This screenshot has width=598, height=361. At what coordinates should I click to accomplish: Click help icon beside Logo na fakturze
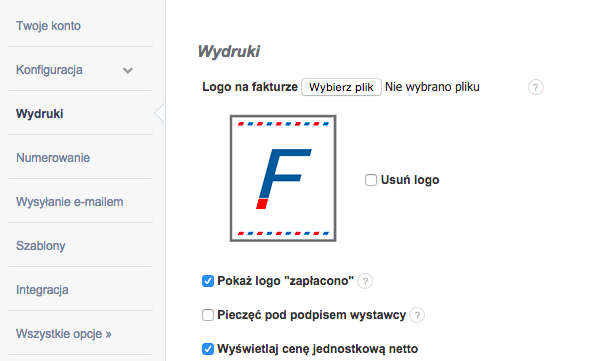click(535, 87)
